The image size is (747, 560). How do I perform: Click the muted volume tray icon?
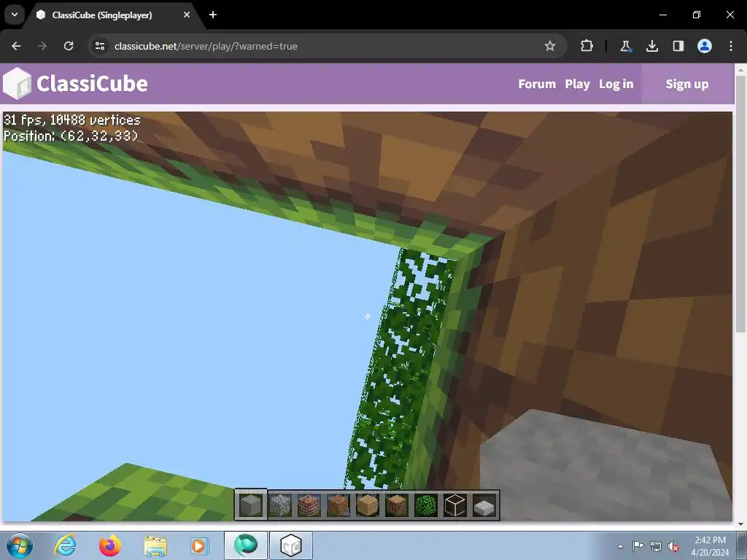pos(673,546)
